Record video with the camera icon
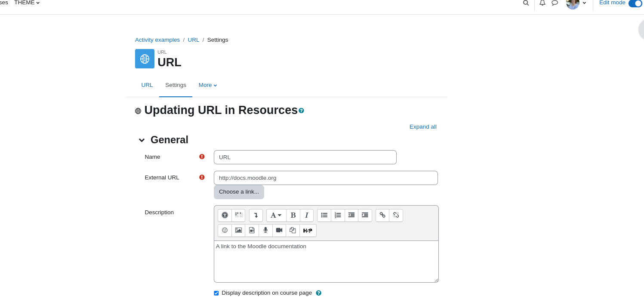 [279, 230]
